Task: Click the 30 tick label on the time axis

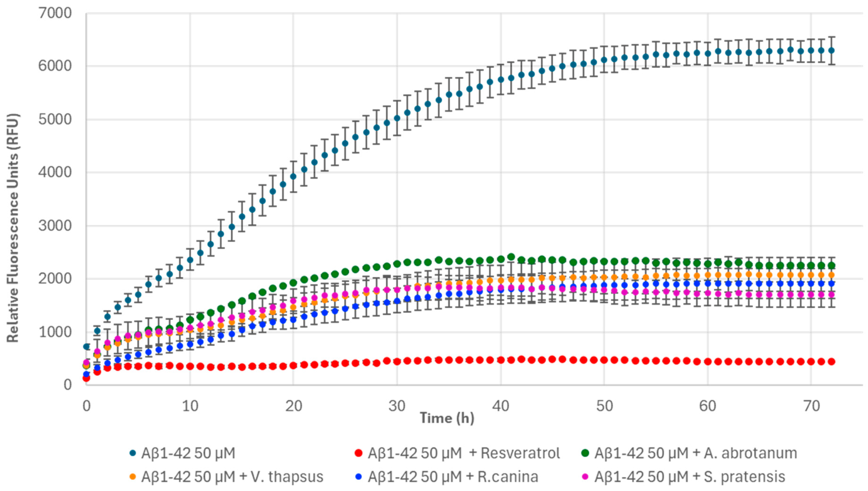Action: tap(397, 406)
